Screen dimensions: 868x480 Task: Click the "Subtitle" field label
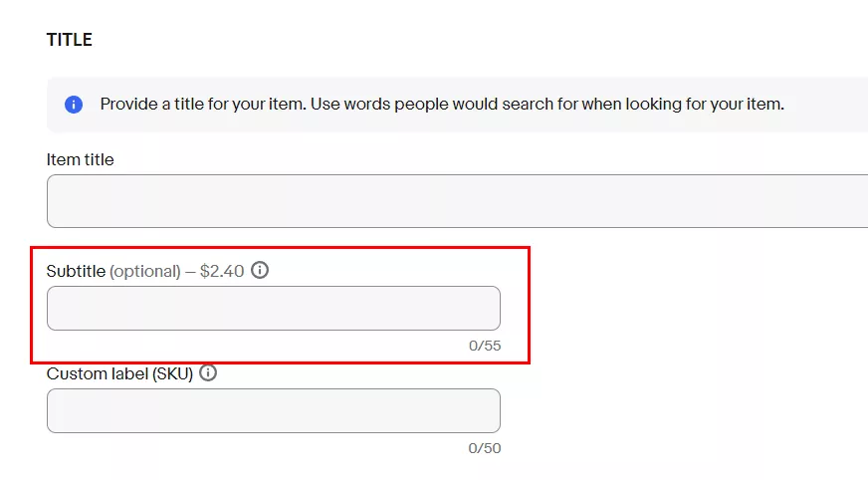pos(76,271)
